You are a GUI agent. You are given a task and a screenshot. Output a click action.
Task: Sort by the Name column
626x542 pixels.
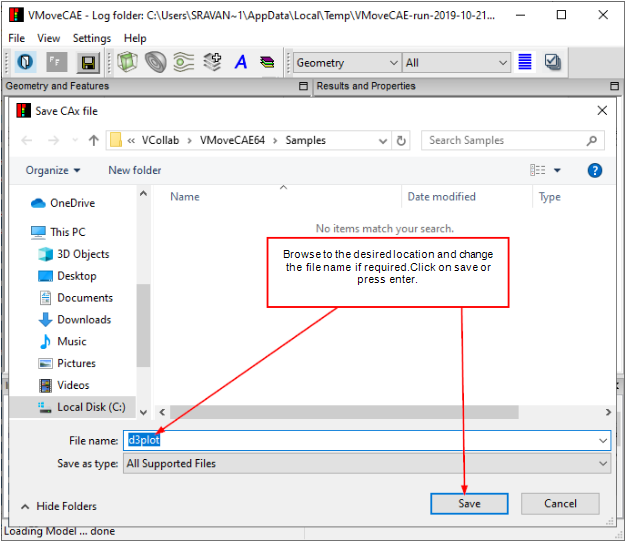[x=185, y=197]
